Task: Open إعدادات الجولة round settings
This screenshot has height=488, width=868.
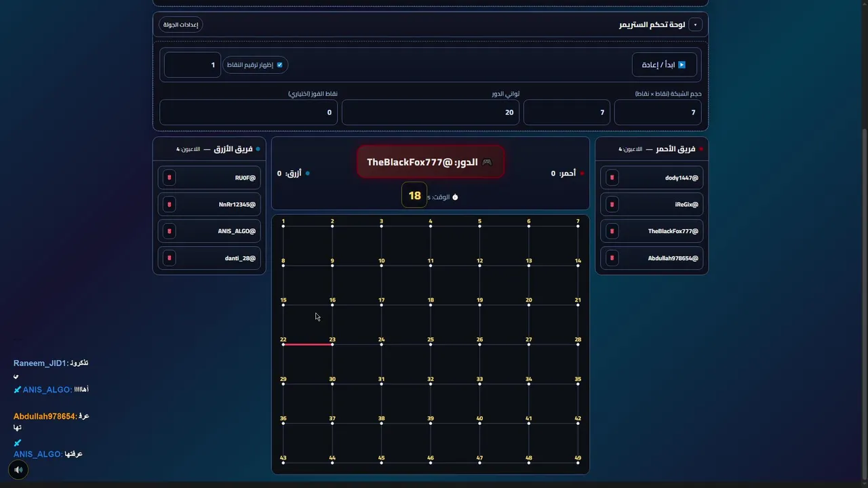Action: tap(181, 24)
